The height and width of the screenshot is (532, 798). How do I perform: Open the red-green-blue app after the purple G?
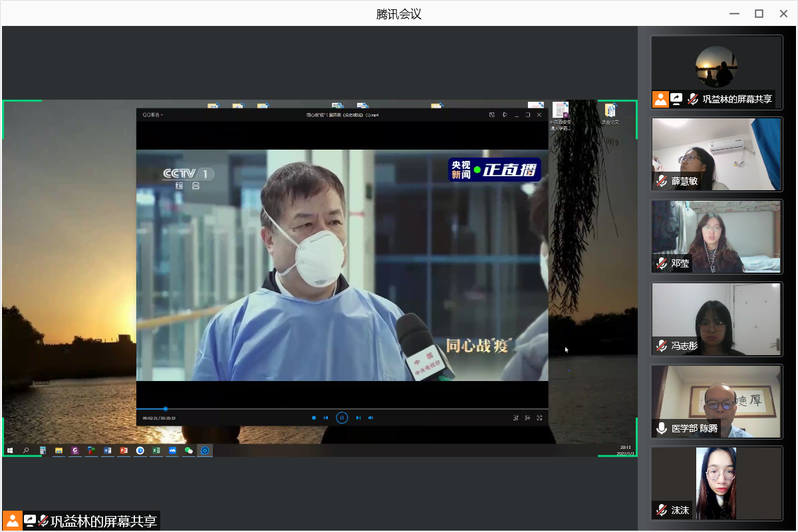tap(91, 450)
